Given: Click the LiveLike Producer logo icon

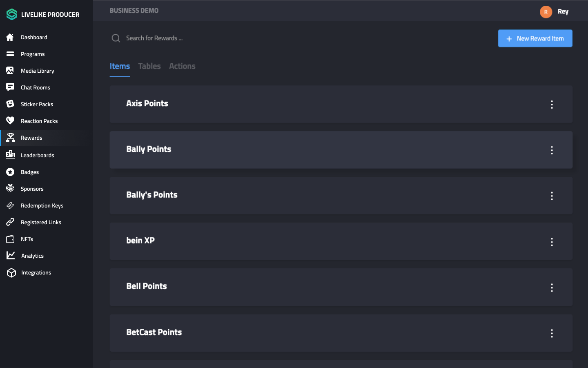Looking at the screenshot, I should tap(12, 14).
